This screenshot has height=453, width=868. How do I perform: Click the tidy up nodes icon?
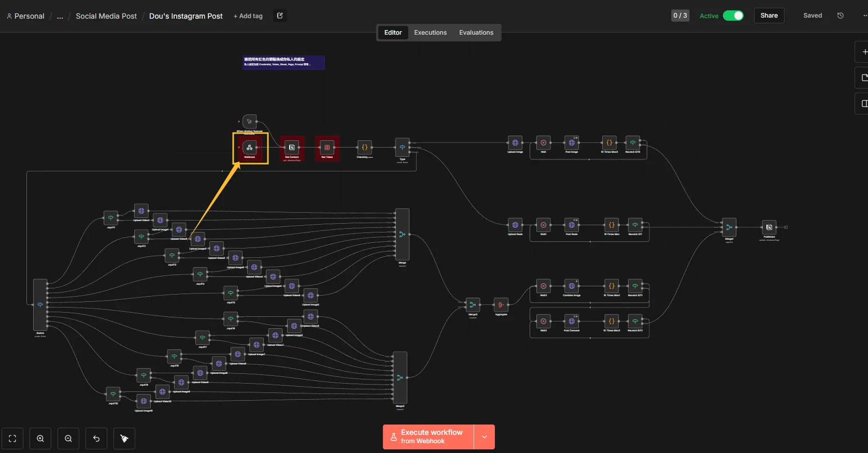124,439
